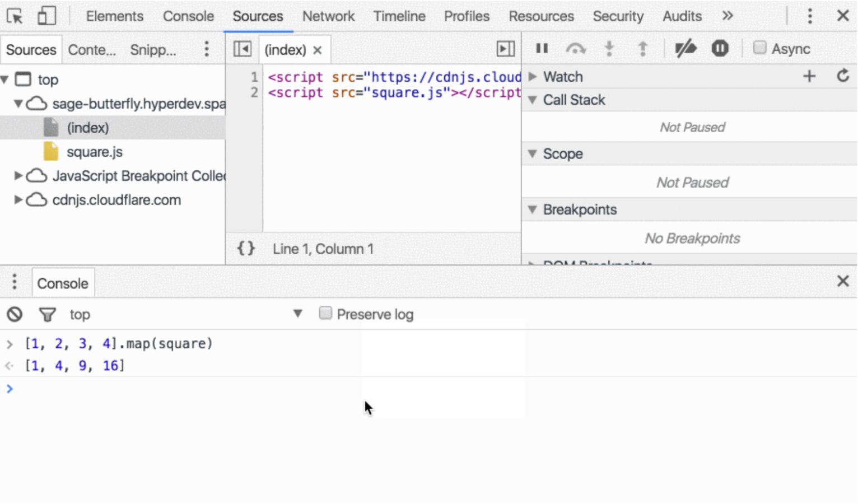Open Sources navigator three-dot menu
The image size is (858, 504).
tap(207, 49)
